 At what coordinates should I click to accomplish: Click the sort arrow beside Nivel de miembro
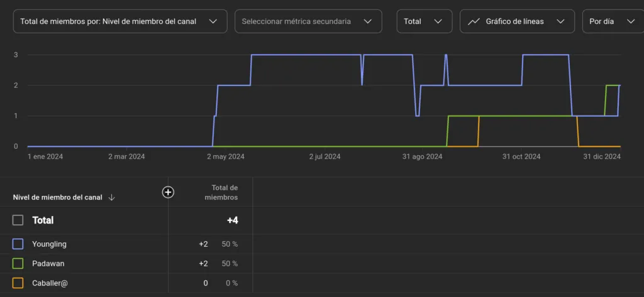(x=112, y=197)
